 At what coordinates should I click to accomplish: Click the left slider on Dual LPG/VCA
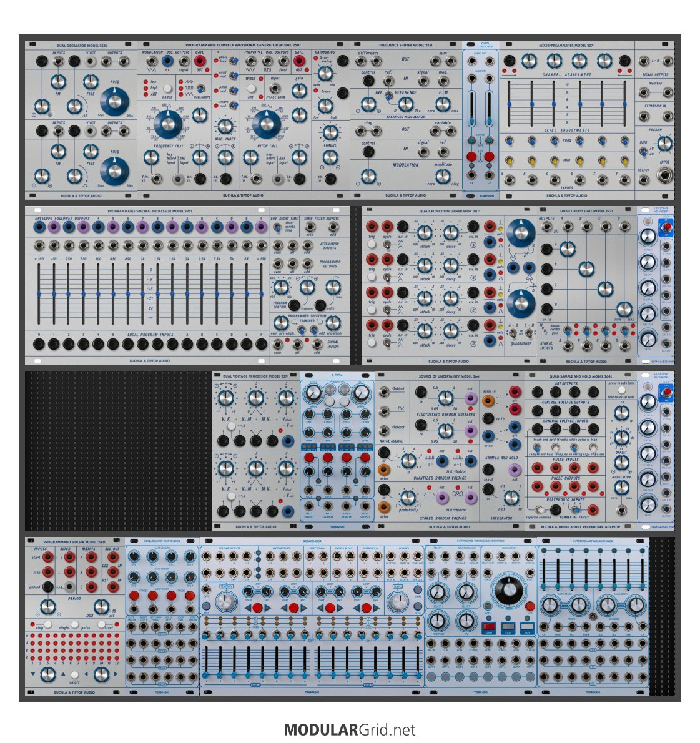(x=472, y=109)
